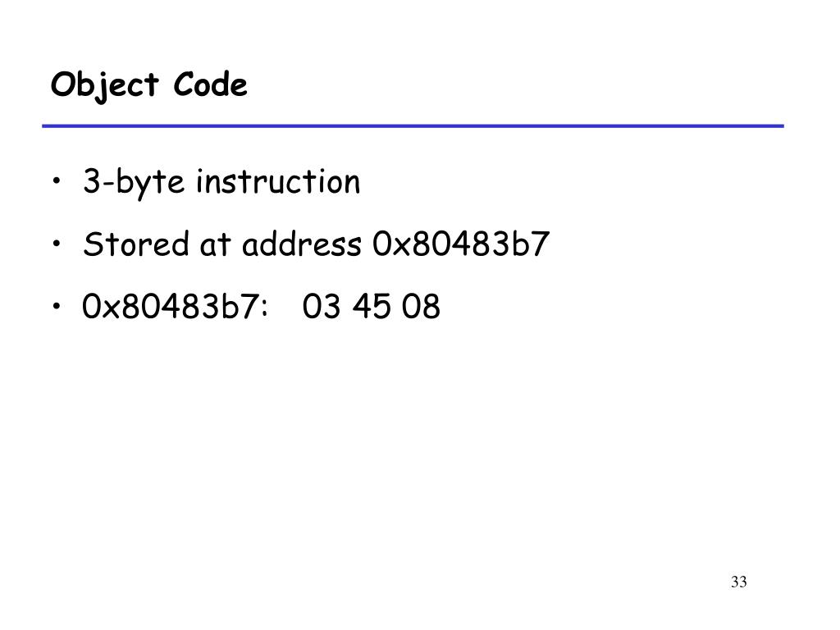The height and width of the screenshot is (630, 840).
Task: Click the hyphen in '3-byte'
Action: coord(108,183)
